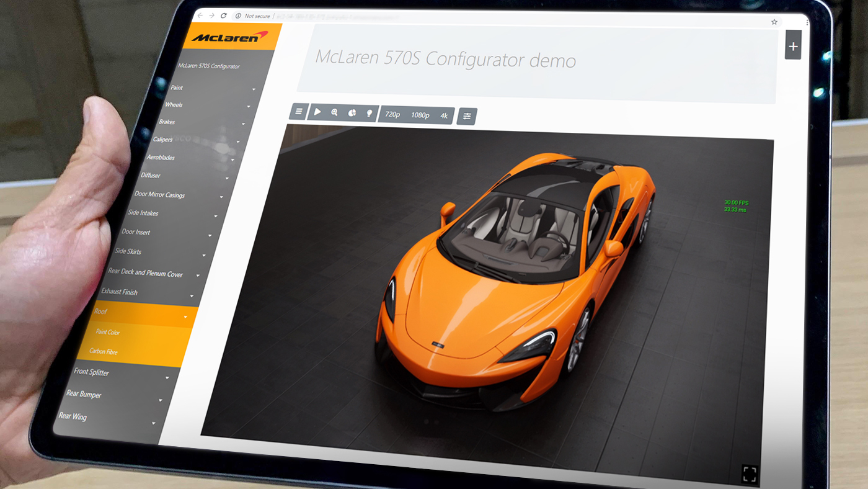The width and height of the screenshot is (868, 489).
Task: Set resolution to 720p
Action: click(392, 114)
